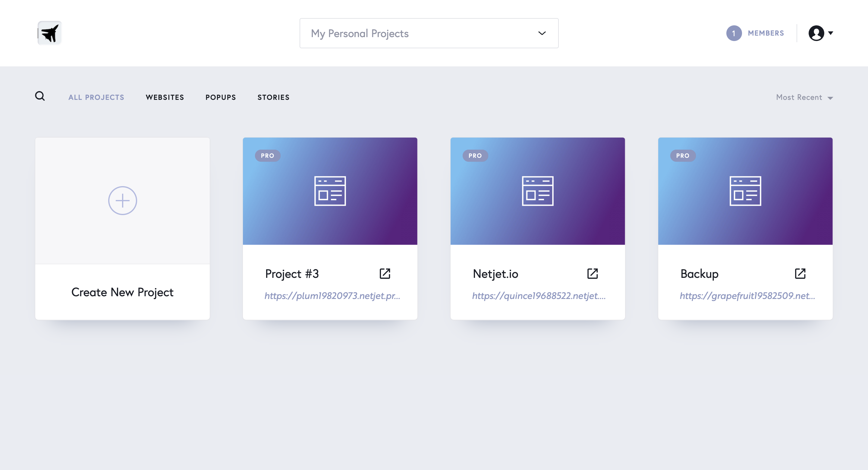Open Netjet.io via its external link icon

tap(592, 273)
